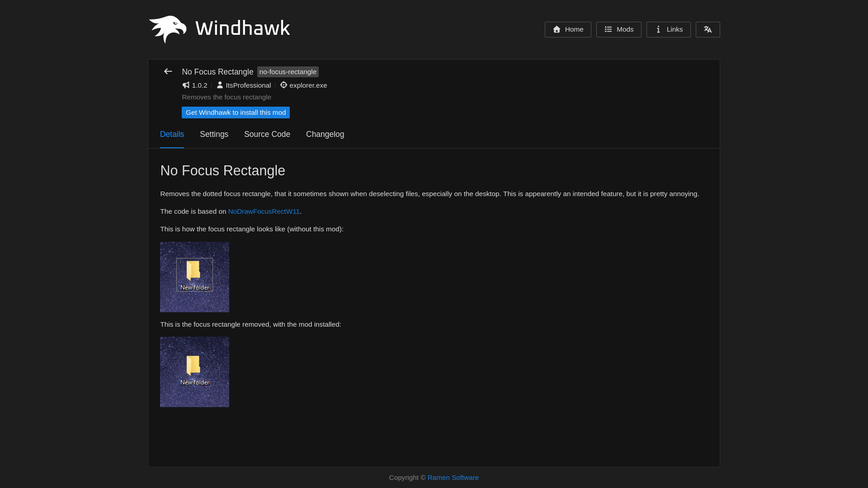Click the Ramen Software footer link
Image resolution: width=868 pixels, height=488 pixels.
tap(453, 478)
